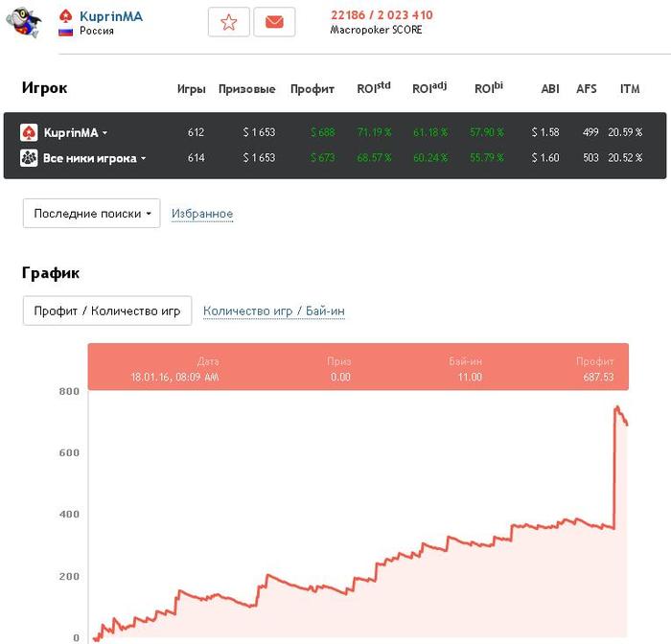
Task: Select the Профит / Количество игр chart tab
Action: pyautogui.click(x=107, y=311)
